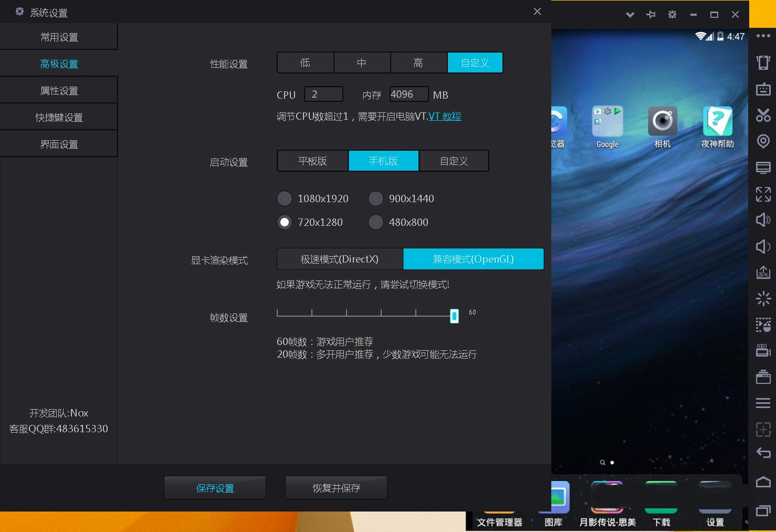The width and height of the screenshot is (776, 532).
Task: Open the Shortcut Settings (快捷键设置) tab
Action: [59, 117]
